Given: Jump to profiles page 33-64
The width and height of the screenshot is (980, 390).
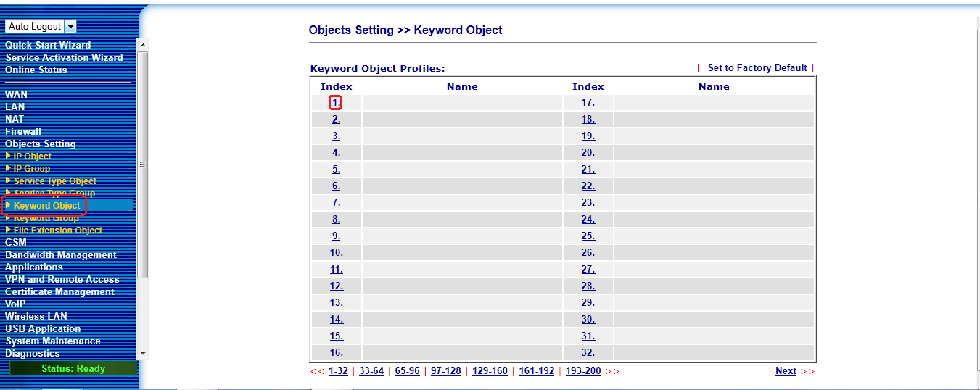Looking at the screenshot, I should pyautogui.click(x=371, y=371).
